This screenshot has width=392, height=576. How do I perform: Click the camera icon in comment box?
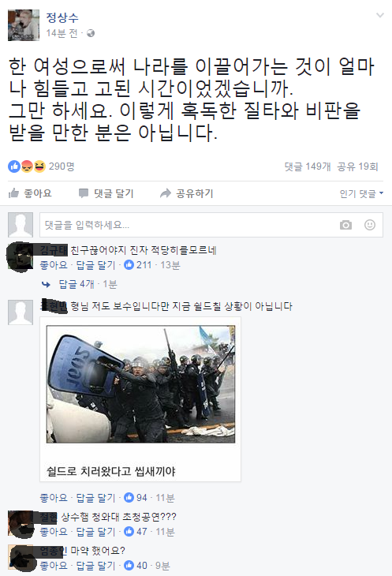pos(345,225)
